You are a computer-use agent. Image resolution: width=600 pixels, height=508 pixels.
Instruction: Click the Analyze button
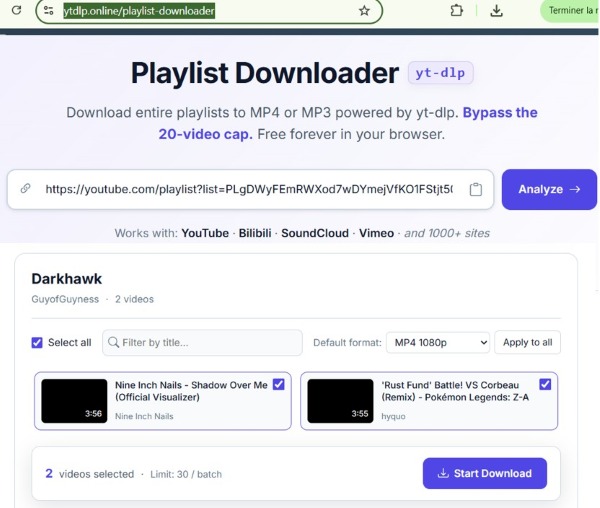coord(549,189)
